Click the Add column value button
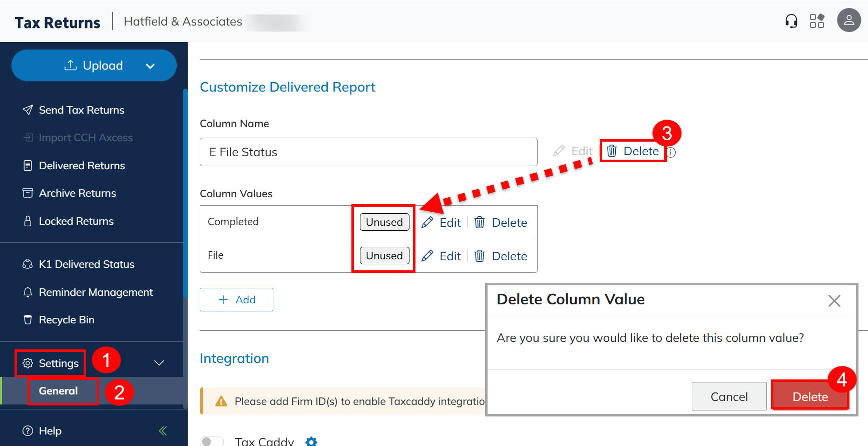 tap(236, 300)
